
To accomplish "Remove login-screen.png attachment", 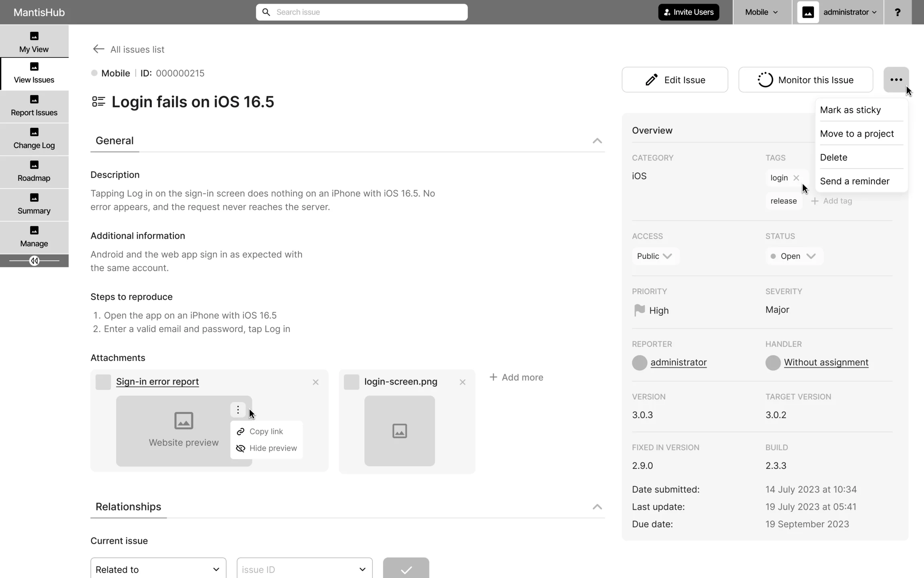I will click(x=462, y=382).
